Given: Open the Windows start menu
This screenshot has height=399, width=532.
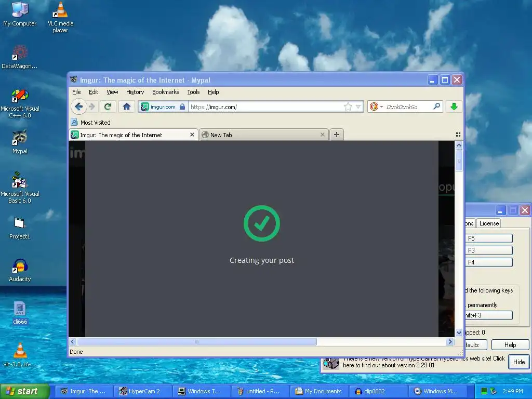Looking at the screenshot, I should 24,391.
